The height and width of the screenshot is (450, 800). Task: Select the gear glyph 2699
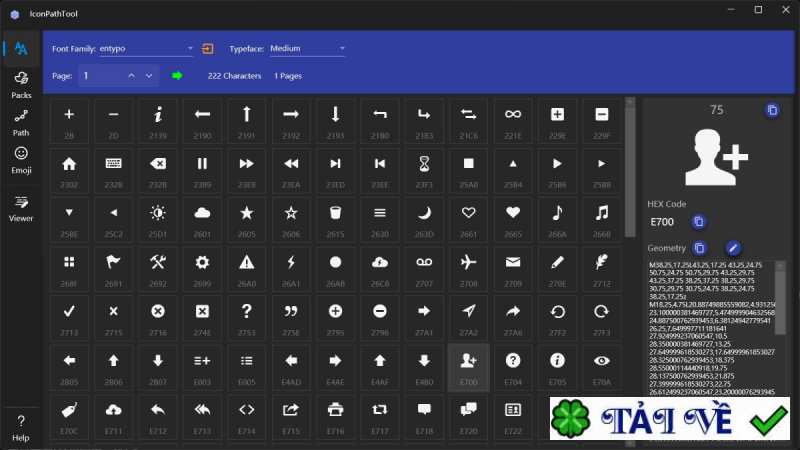(x=202, y=269)
